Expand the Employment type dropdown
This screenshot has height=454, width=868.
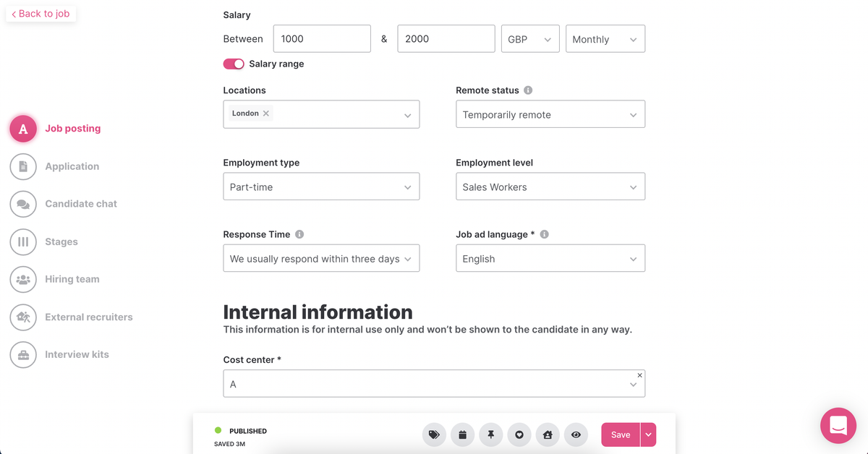click(321, 187)
